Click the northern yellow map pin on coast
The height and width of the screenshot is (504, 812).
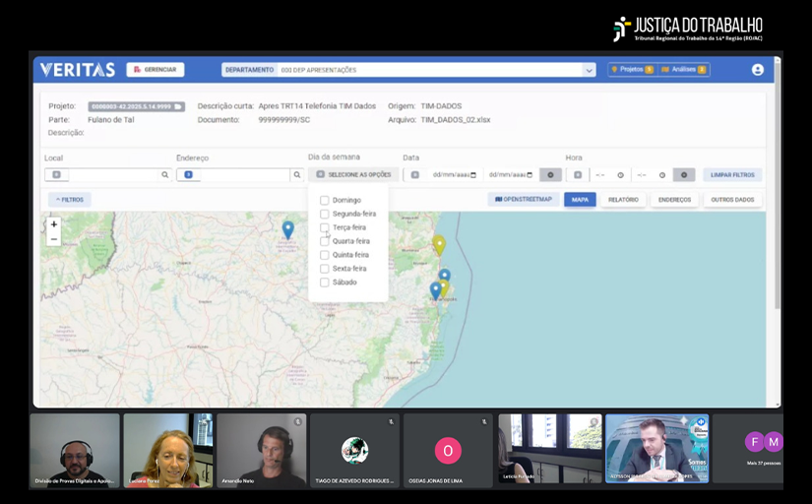click(x=439, y=244)
